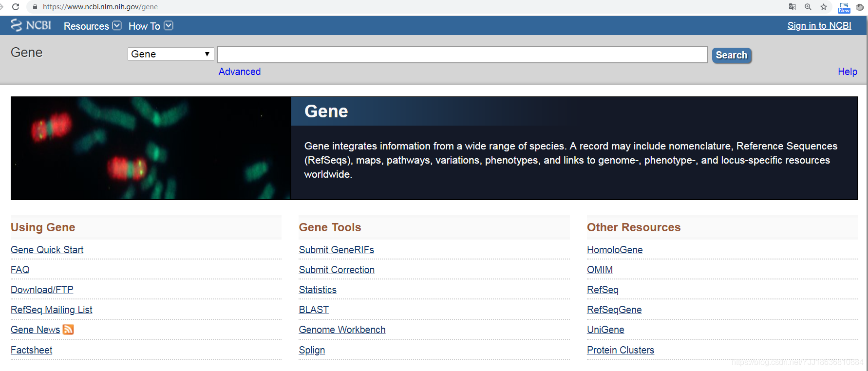Click the white 'Gene' banner heading

(x=326, y=111)
